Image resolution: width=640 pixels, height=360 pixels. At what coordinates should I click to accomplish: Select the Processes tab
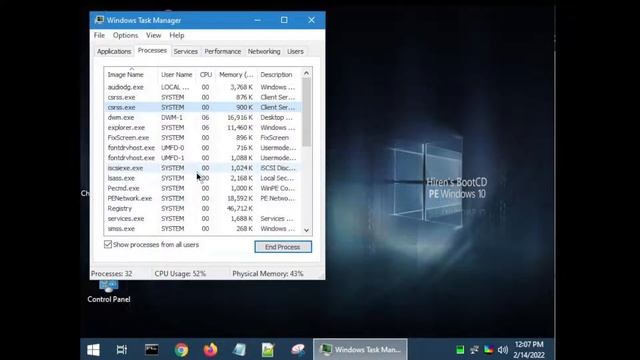(152, 51)
